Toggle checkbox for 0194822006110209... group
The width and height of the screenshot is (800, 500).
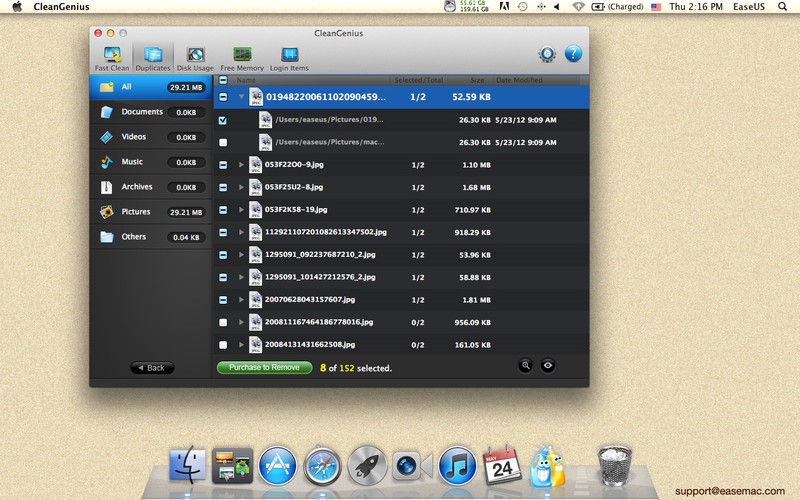point(223,97)
